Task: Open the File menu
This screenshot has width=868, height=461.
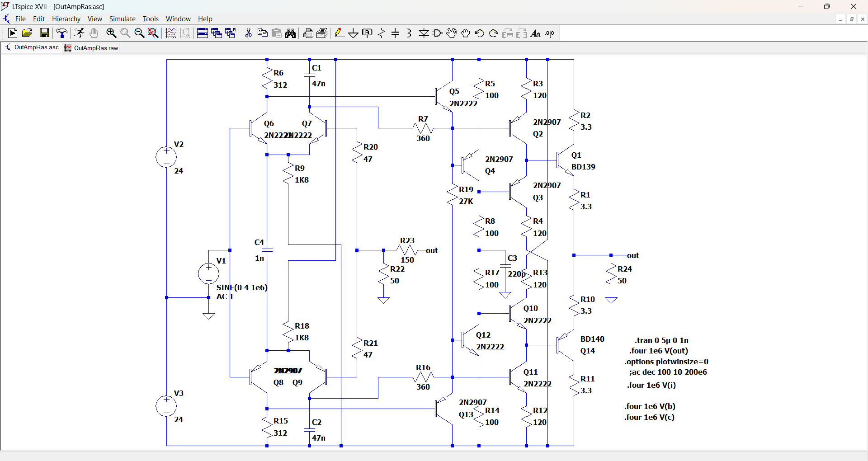Action: 20,19
